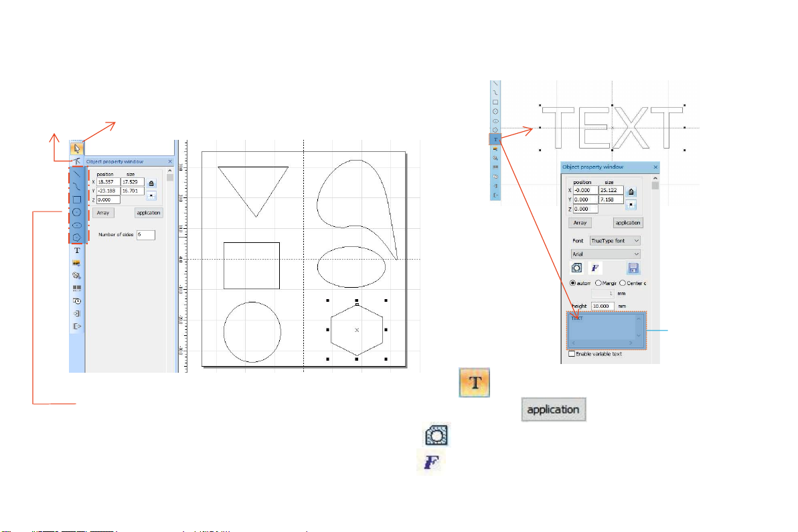Image resolution: width=798 pixels, height=532 pixels.
Task: Click the save floppy disk icon in text panel
Action: click(x=633, y=268)
